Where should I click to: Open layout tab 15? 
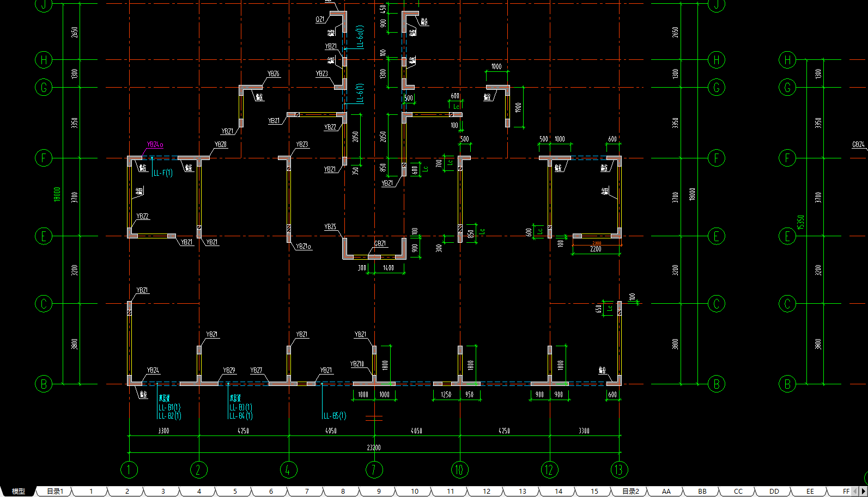click(x=594, y=492)
